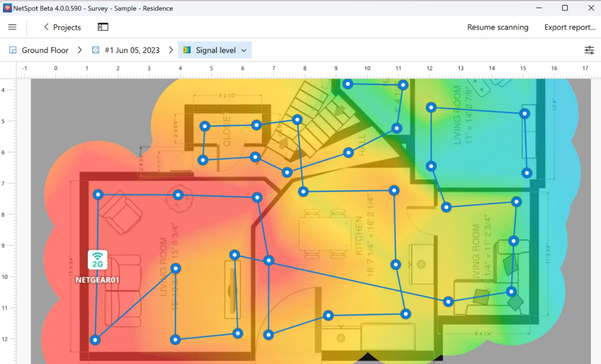Open visualization options via the sliders icon
The width and height of the screenshot is (601, 364).
tap(589, 50)
